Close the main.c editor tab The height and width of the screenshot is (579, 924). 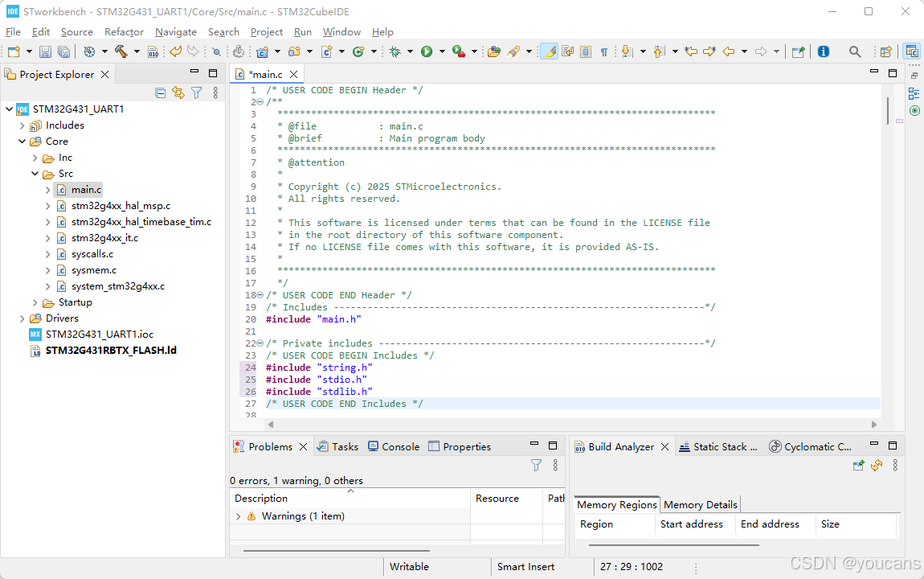coord(293,74)
